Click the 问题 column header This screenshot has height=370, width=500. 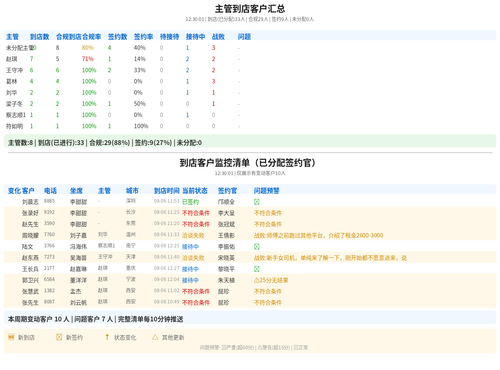[x=244, y=37]
